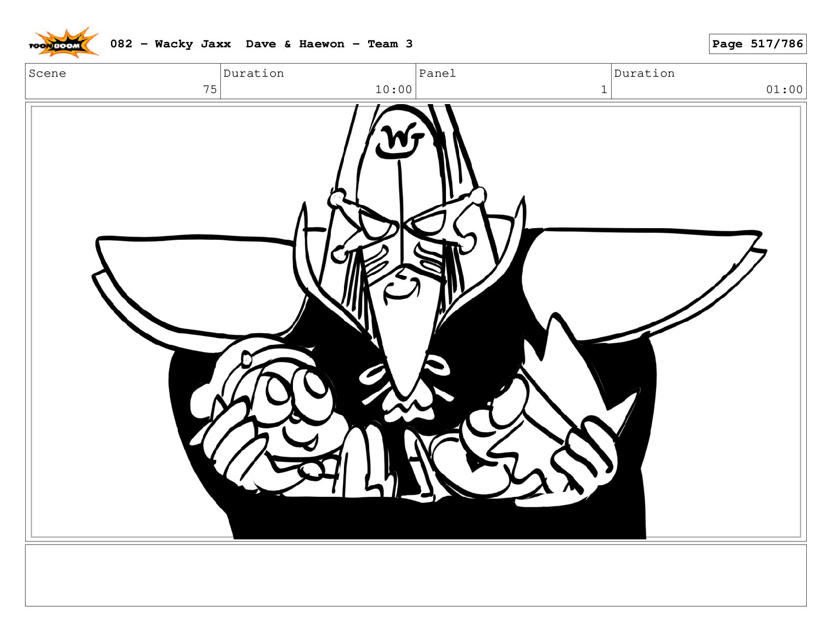Click the first 'Duration' label beside Scene
832x644 pixels.
coord(253,74)
